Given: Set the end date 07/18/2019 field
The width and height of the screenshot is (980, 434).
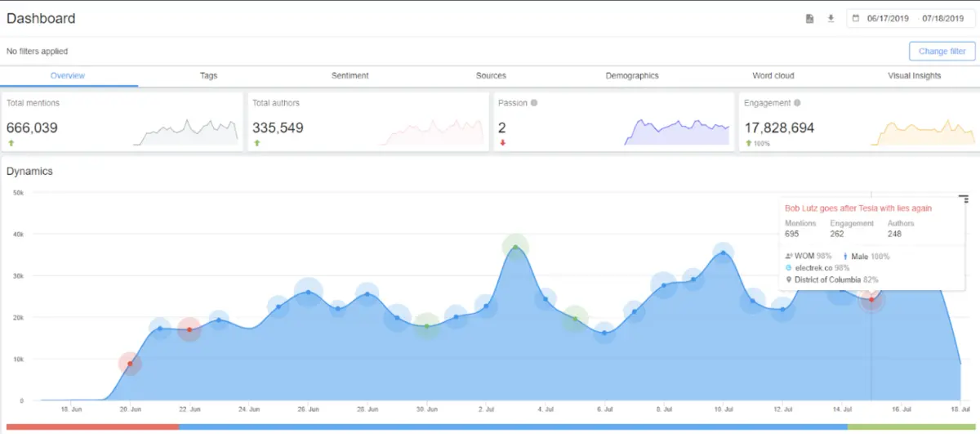Looking at the screenshot, I should tap(943, 19).
